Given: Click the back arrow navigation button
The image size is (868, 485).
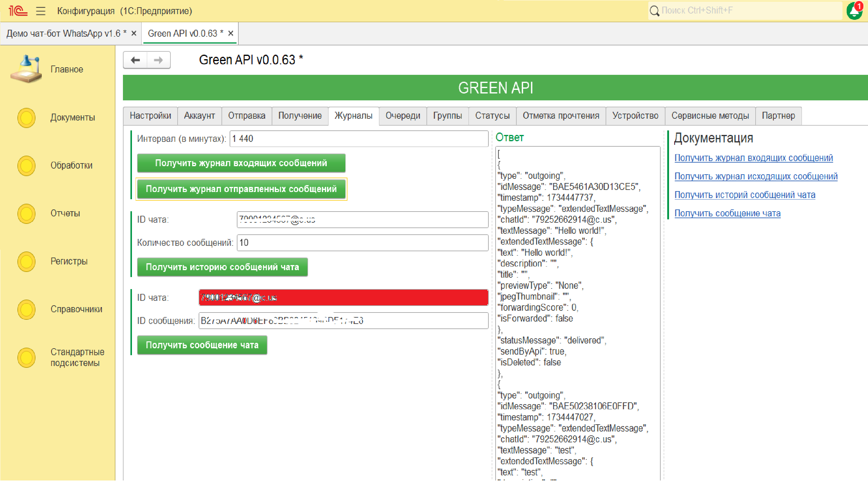Looking at the screenshot, I should pyautogui.click(x=136, y=60).
